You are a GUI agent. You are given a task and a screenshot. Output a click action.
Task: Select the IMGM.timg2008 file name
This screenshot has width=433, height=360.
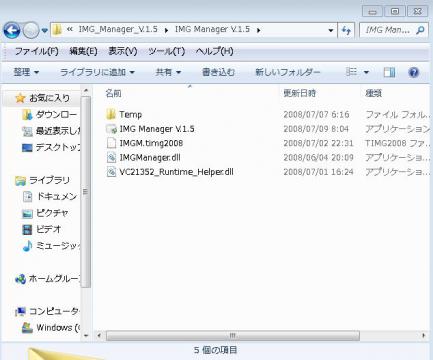[151, 143]
